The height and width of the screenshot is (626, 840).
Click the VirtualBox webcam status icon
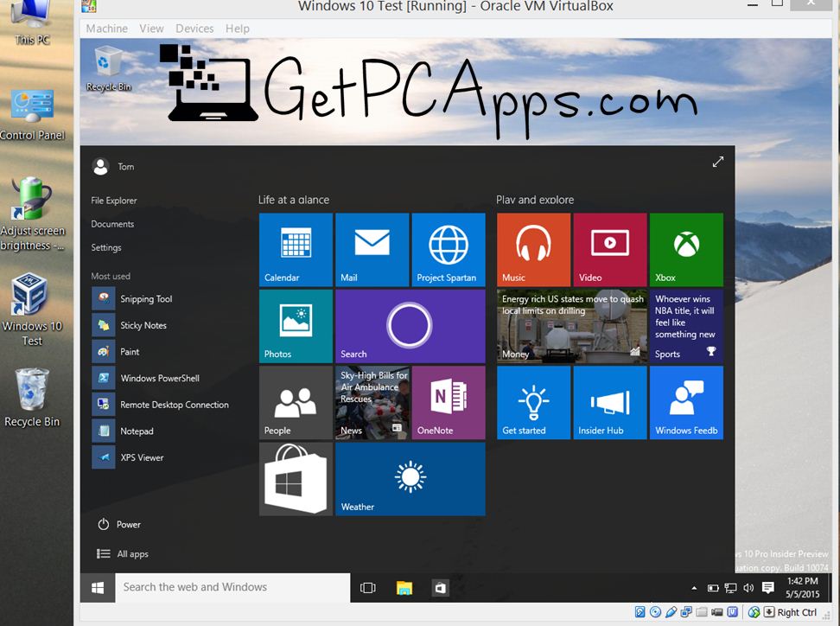tap(716, 612)
